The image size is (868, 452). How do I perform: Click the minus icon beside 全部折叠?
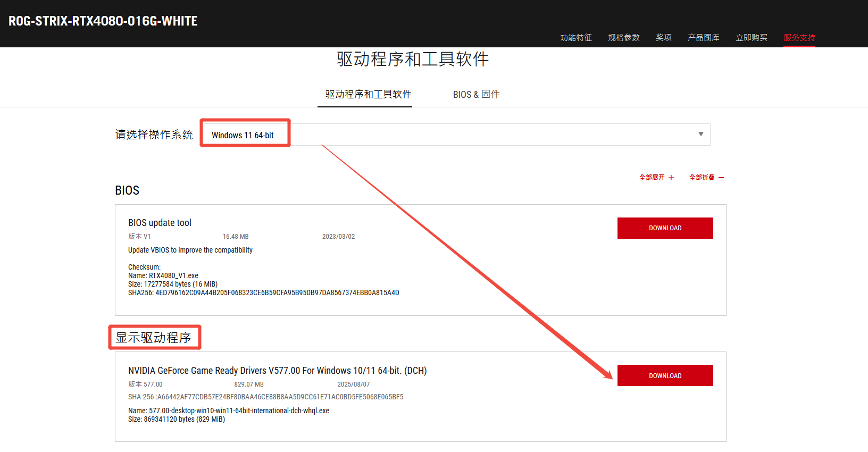pyautogui.click(x=721, y=178)
